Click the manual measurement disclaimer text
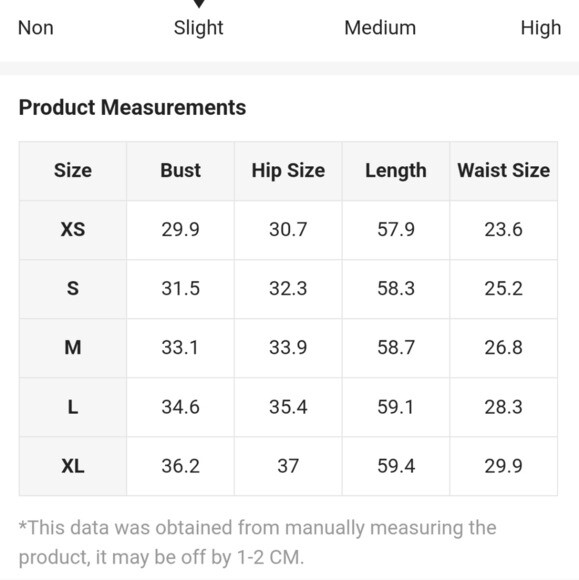Viewport: 579px width, 580px height. 257,542
